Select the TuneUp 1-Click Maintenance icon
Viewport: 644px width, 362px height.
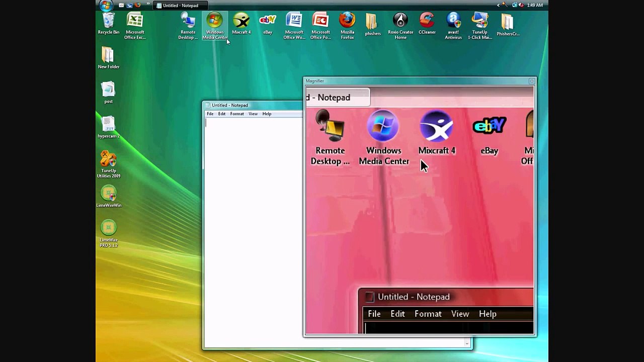(480, 26)
